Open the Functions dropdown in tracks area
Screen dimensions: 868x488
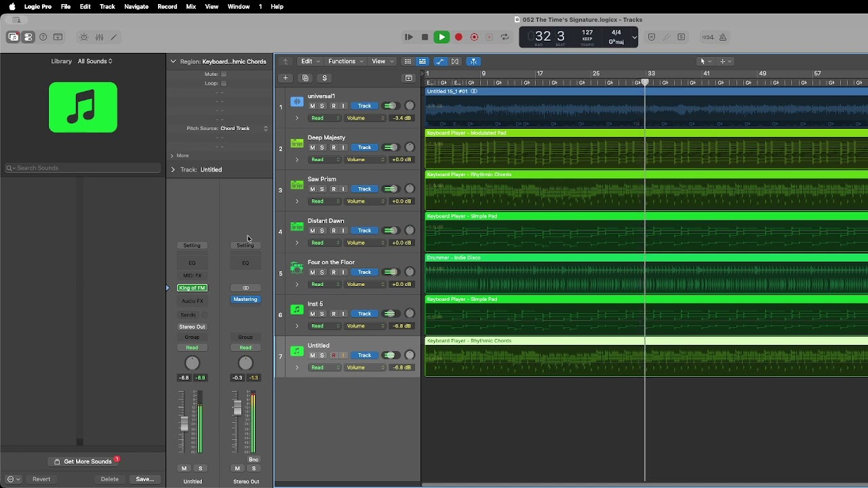(x=346, y=62)
